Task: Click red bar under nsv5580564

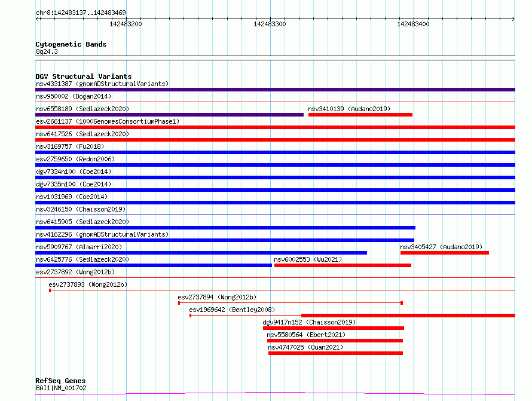Action: coord(335,341)
